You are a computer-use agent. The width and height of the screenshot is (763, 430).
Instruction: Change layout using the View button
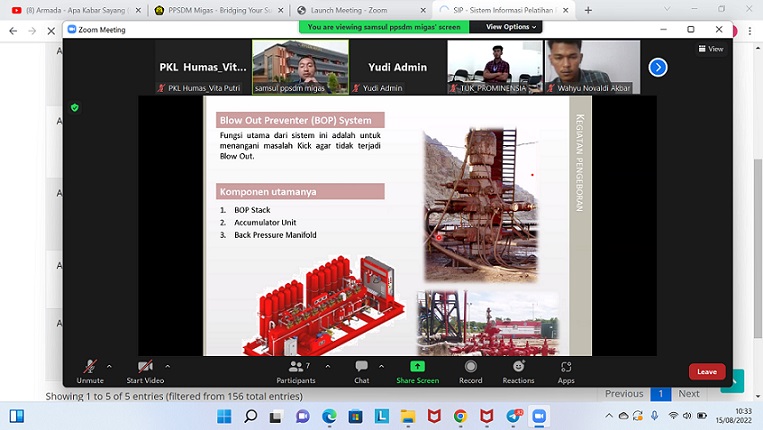(711, 49)
